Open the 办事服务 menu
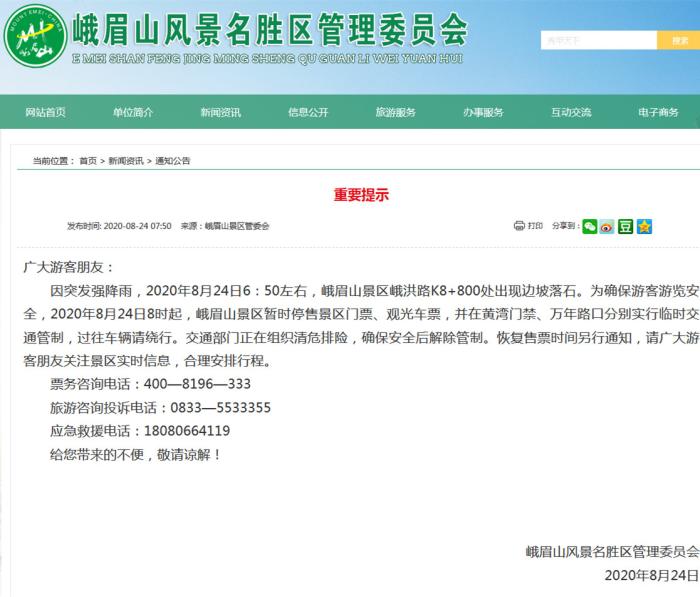This screenshot has height=597, width=700. 483,113
